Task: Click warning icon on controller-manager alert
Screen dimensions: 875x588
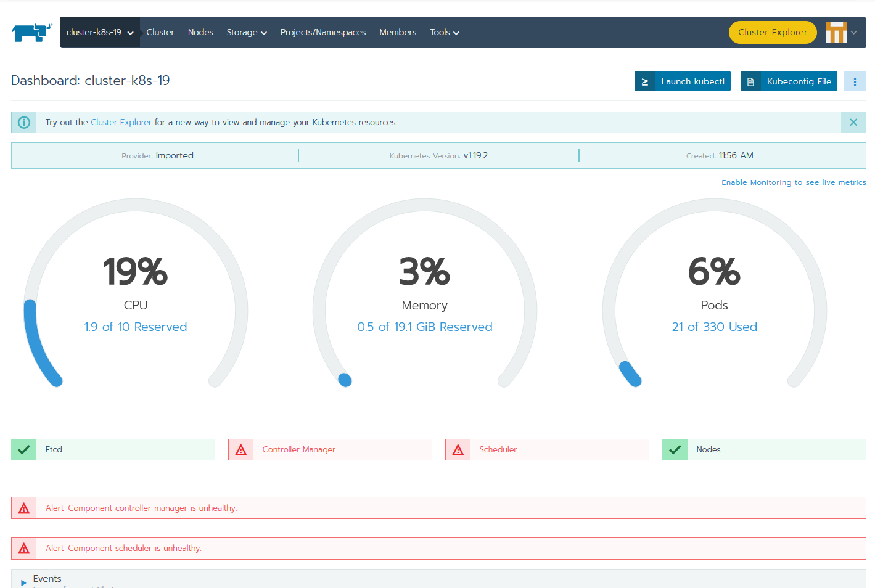Action: pyautogui.click(x=24, y=508)
